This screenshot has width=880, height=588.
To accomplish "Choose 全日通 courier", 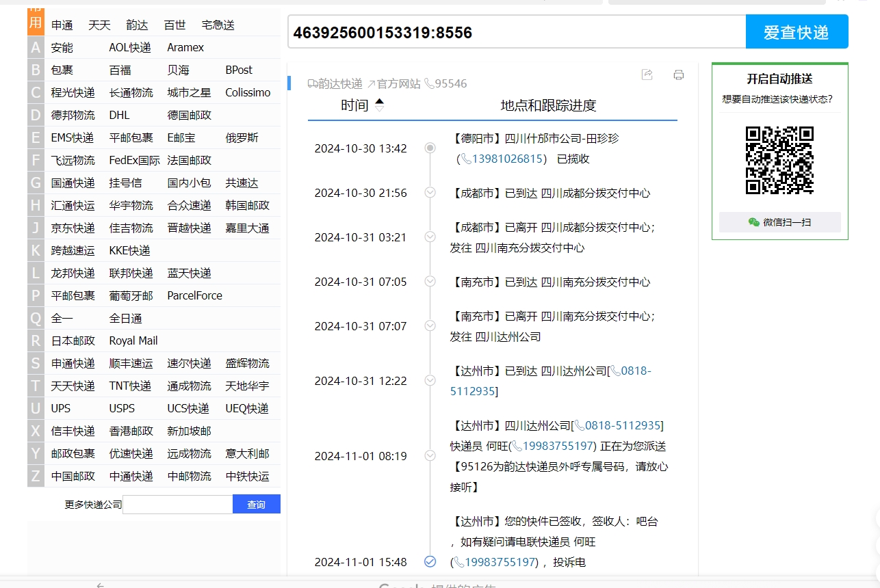I will coord(126,318).
